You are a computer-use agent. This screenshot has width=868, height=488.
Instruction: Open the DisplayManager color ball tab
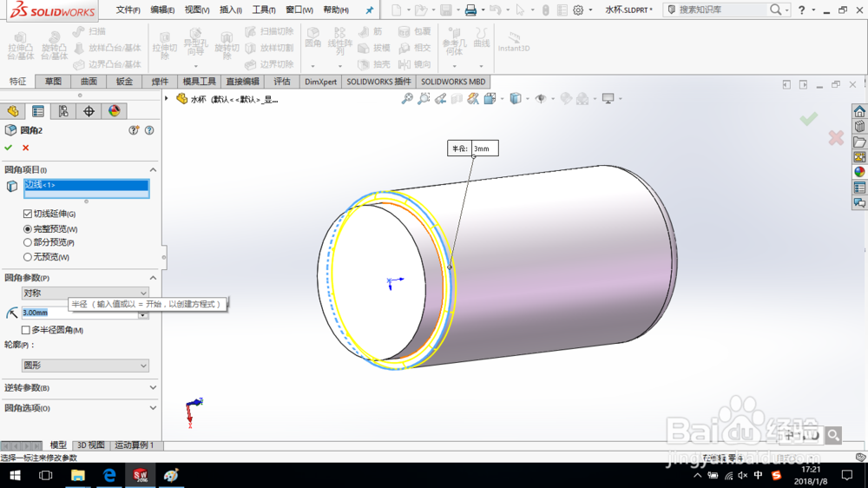pyautogui.click(x=114, y=111)
